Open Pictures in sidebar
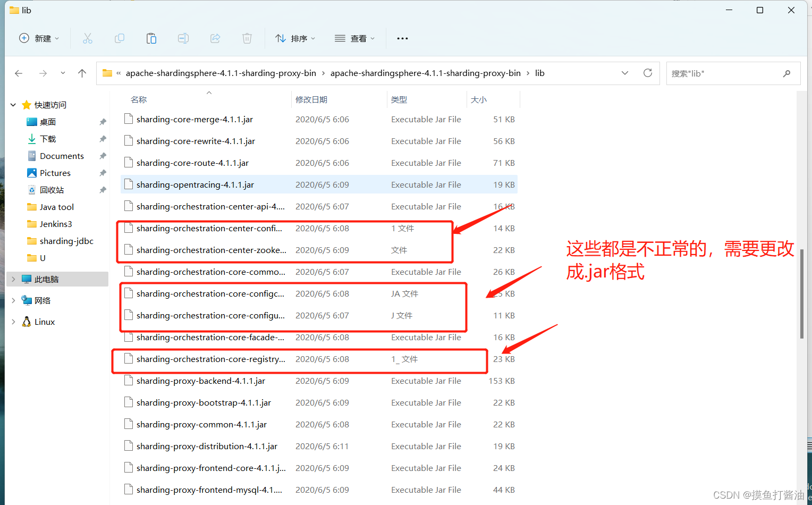This screenshot has height=505, width=812. (x=55, y=173)
